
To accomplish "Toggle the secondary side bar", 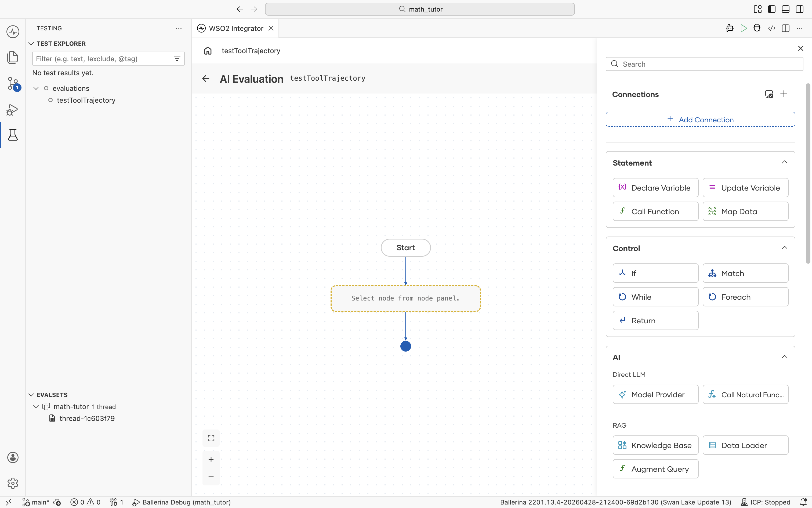I will pyautogui.click(x=800, y=9).
